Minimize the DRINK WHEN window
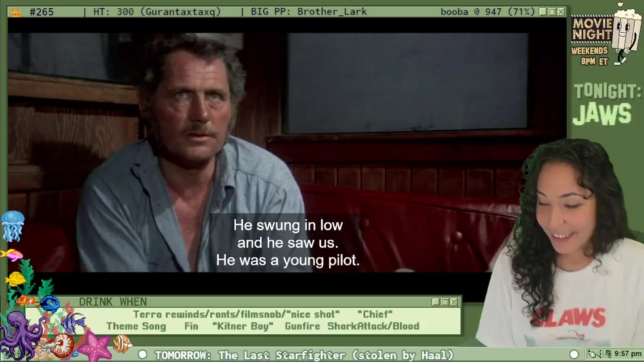This screenshot has width=644, height=362. coord(436,302)
